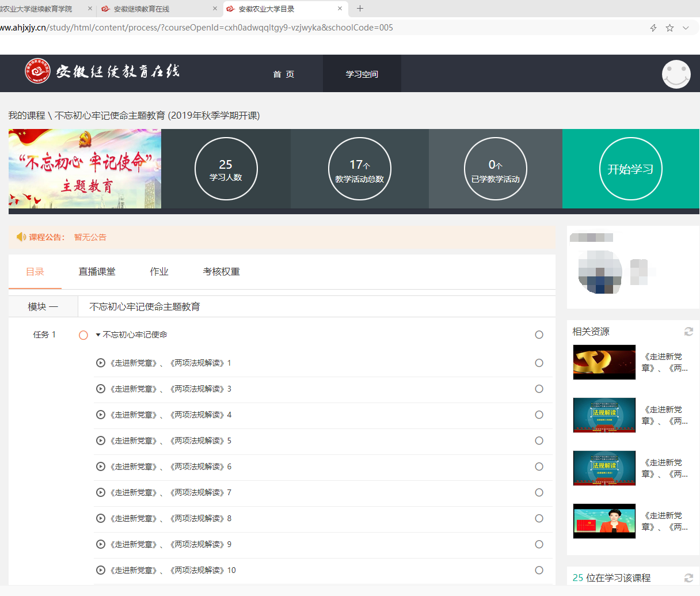The height and width of the screenshot is (596, 700).
Task: Click the 安徽继续教育在线 site logo
Action: pyautogui.click(x=102, y=71)
